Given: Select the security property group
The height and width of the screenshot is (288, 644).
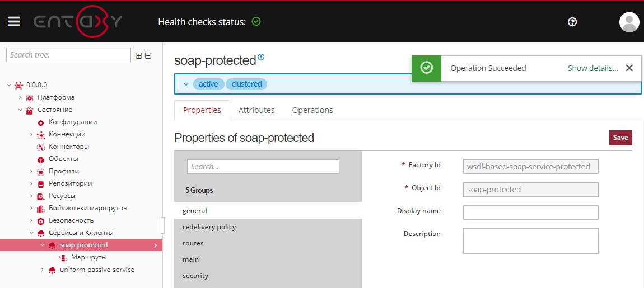Looking at the screenshot, I should pos(268,276).
